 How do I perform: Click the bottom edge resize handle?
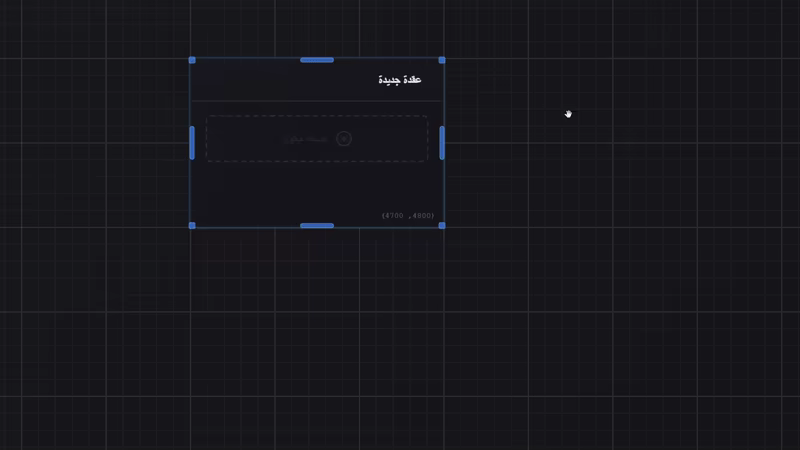(317, 226)
